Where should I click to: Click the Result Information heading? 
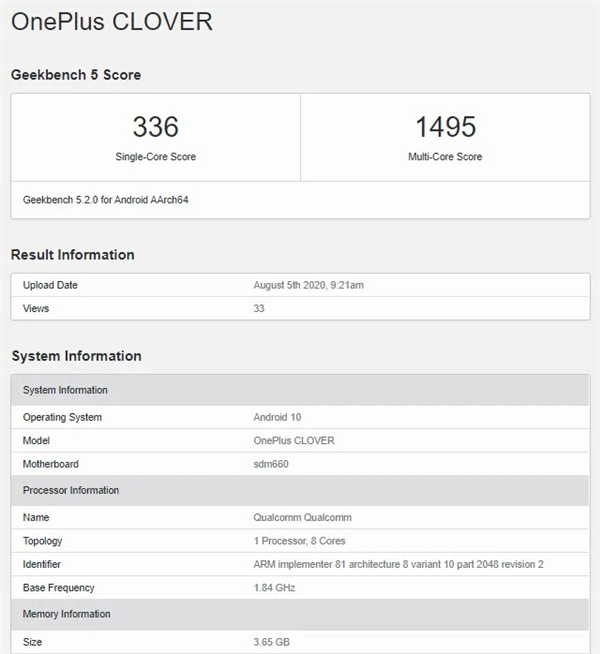click(73, 254)
